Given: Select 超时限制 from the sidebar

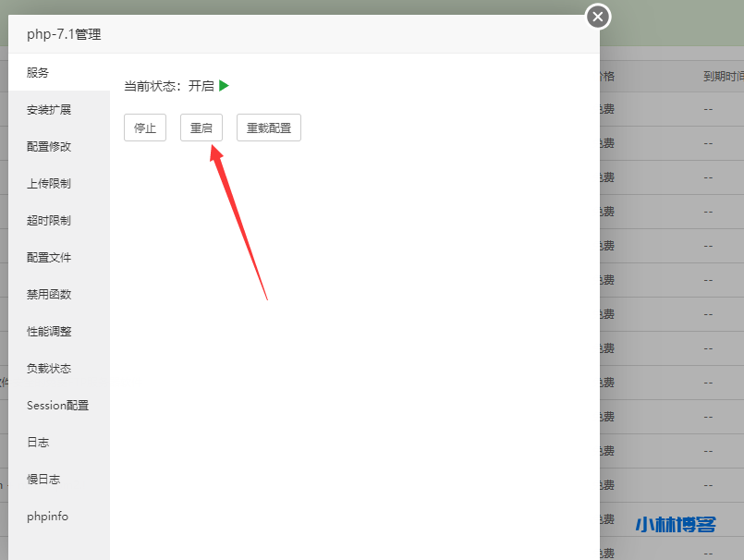Looking at the screenshot, I should coord(50,220).
